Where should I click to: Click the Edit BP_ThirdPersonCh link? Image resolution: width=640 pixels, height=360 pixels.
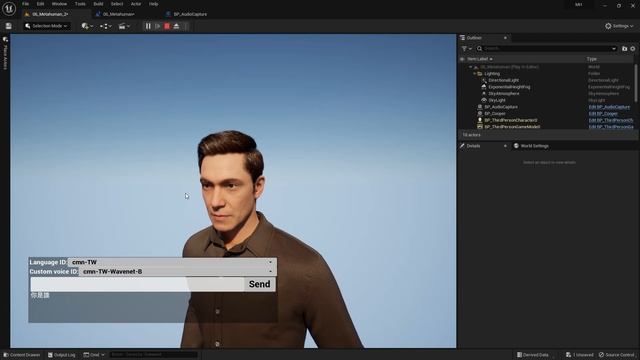611,120
